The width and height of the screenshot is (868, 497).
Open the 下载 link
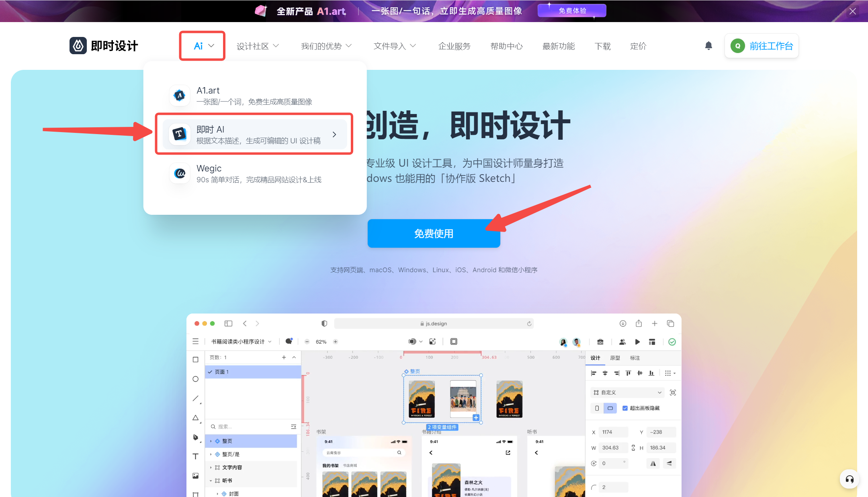(x=602, y=46)
